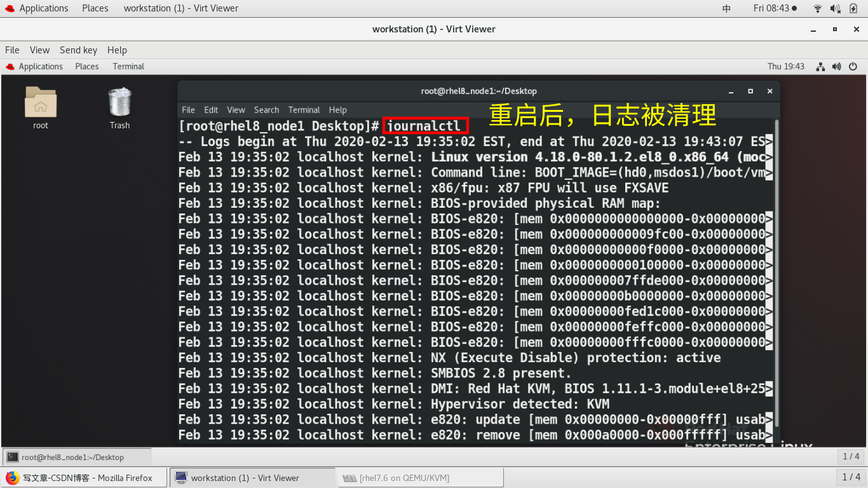
Task: Switch to rhel7.6 on QEMU/KVM task
Action: point(420,478)
